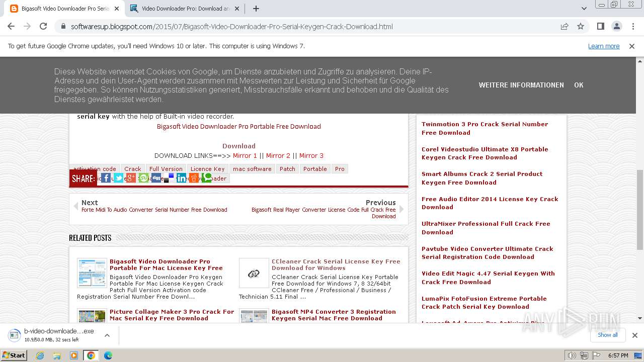Bookmark this page with star icon
The width and height of the screenshot is (644, 362).
click(x=581, y=26)
